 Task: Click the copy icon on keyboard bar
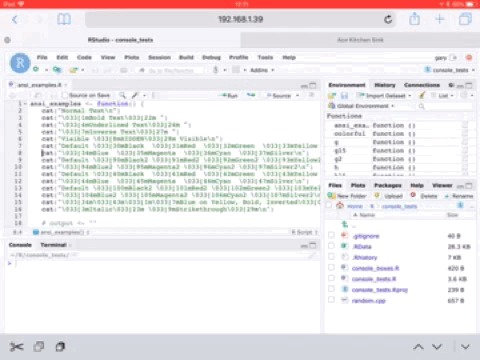pyautogui.click(x=39, y=347)
